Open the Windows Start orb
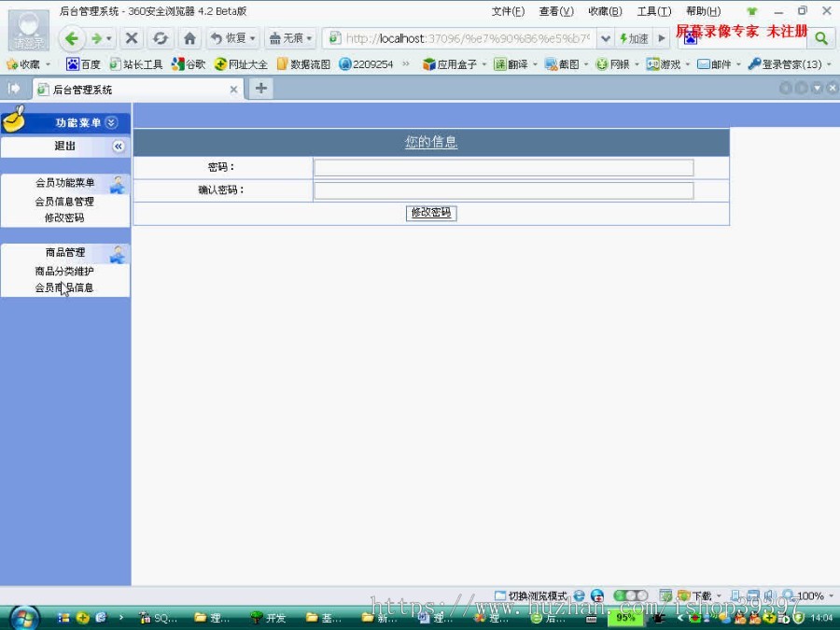The width and height of the screenshot is (840, 630). point(24,618)
